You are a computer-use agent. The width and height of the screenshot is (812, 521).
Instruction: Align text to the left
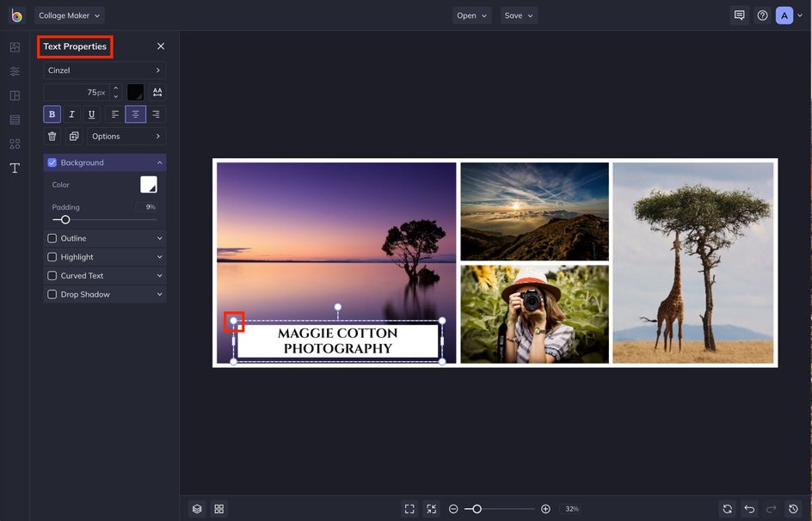pos(115,114)
